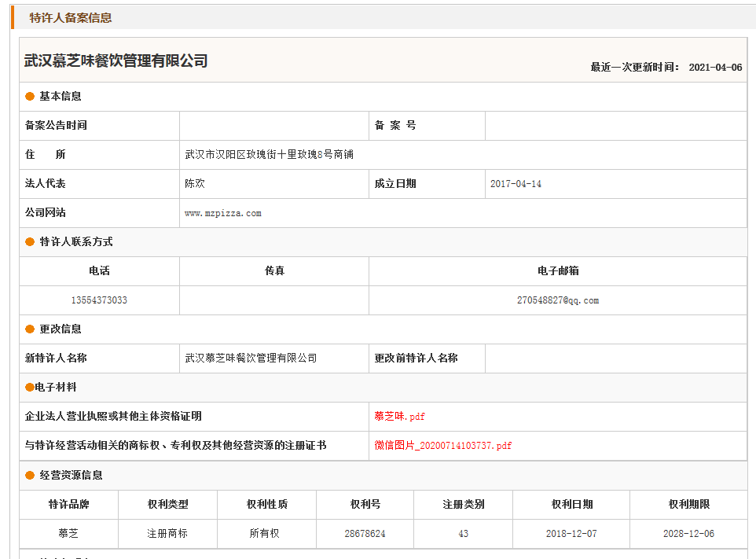756x559 pixels.
Task: Click the orange bullet beside 基本信息
Action: pyautogui.click(x=30, y=97)
